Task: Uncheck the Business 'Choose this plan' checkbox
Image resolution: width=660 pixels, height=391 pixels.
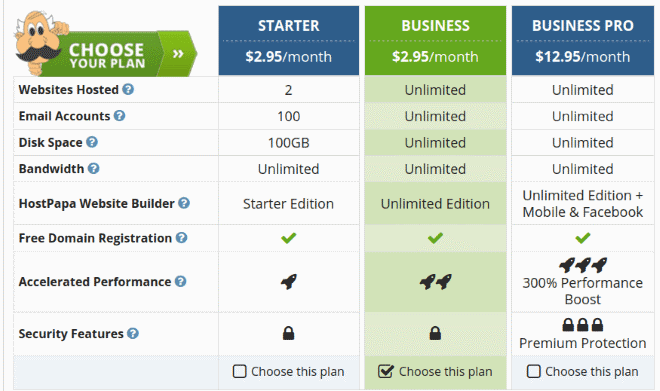Action: pos(386,371)
